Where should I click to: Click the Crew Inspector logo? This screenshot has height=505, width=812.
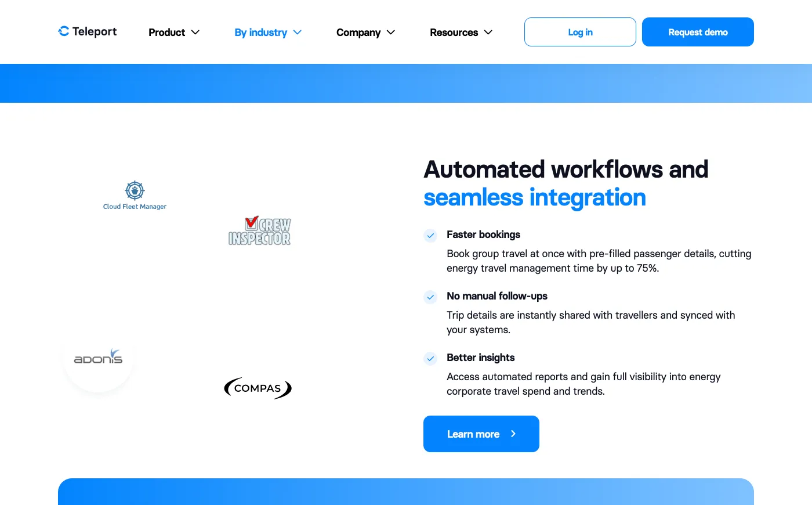click(x=259, y=231)
